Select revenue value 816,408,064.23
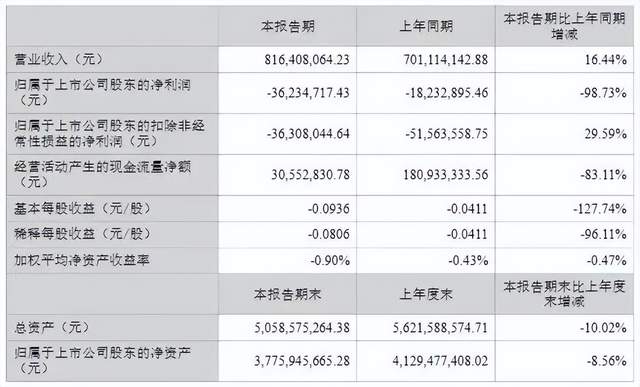640x387 pixels. [x=307, y=60]
